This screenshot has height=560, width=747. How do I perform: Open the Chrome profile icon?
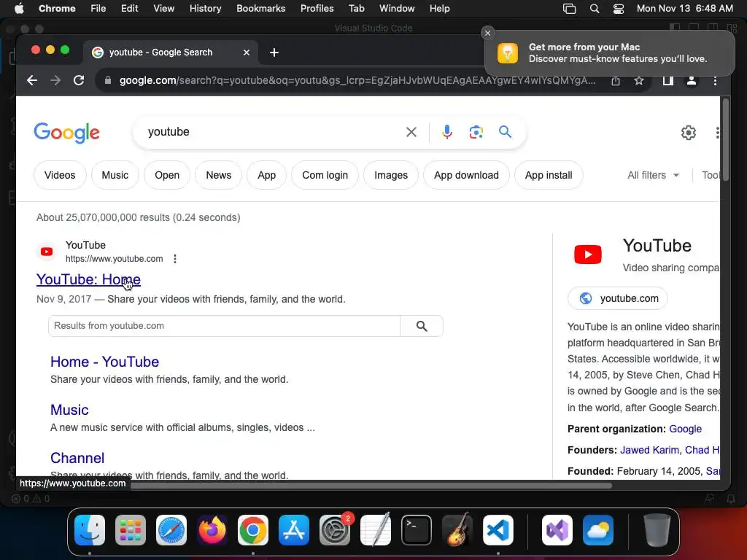point(692,81)
